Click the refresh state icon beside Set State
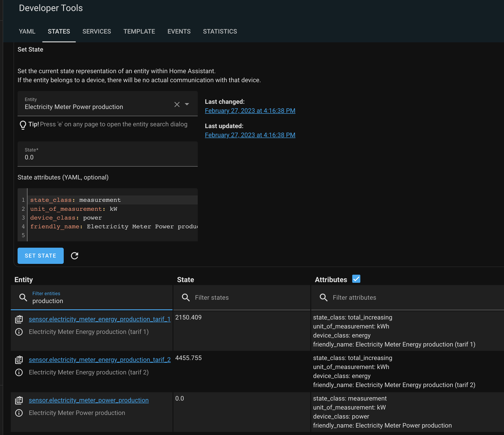The width and height of the screenshot is (504, 435). click(75, 256)
